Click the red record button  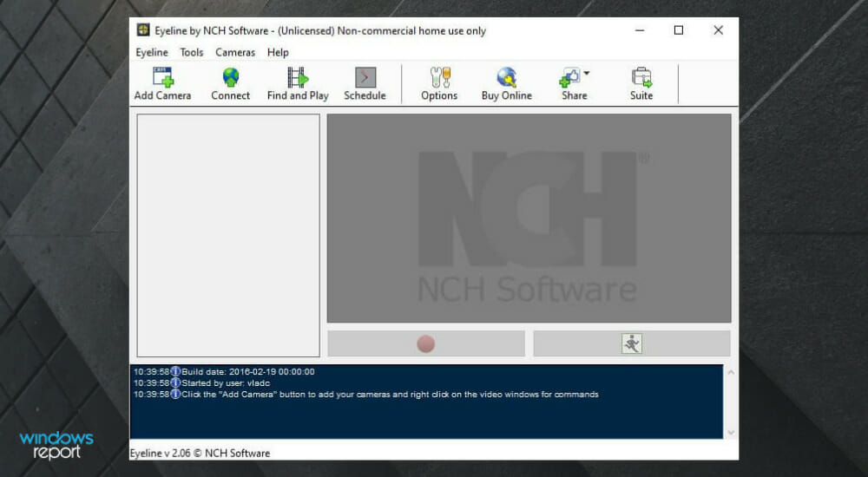click(426, 343)
